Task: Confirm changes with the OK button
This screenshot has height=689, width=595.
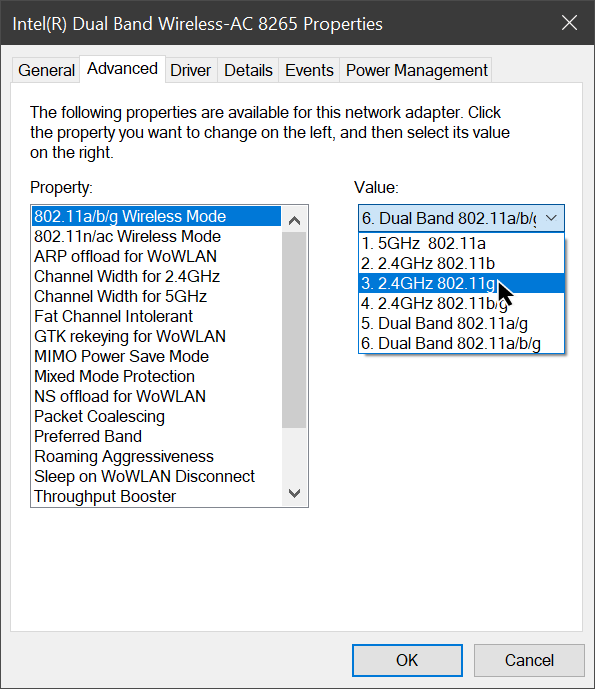Action: click(x=407, y=660)
